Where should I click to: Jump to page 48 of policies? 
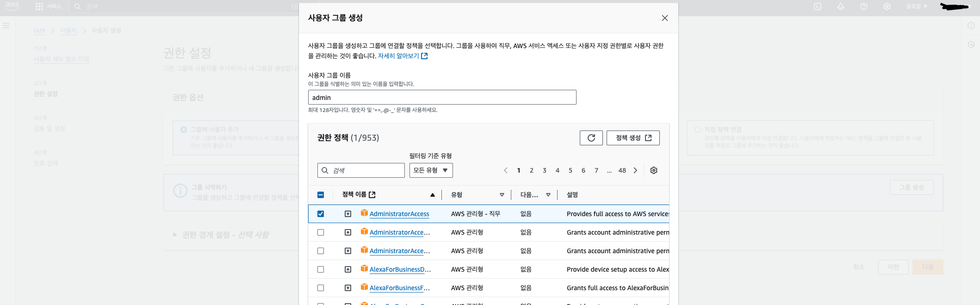(x=622, y=170)
